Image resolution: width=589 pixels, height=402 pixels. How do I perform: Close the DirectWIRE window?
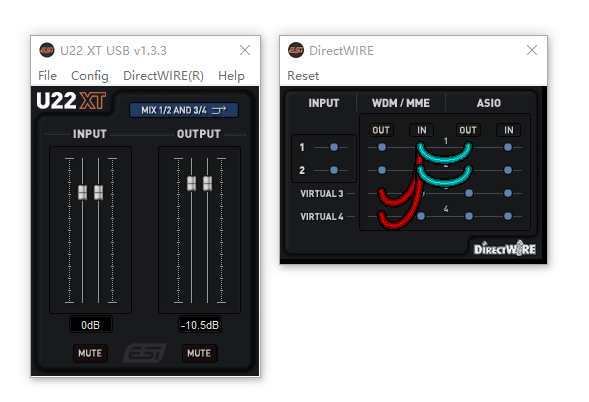532,50
